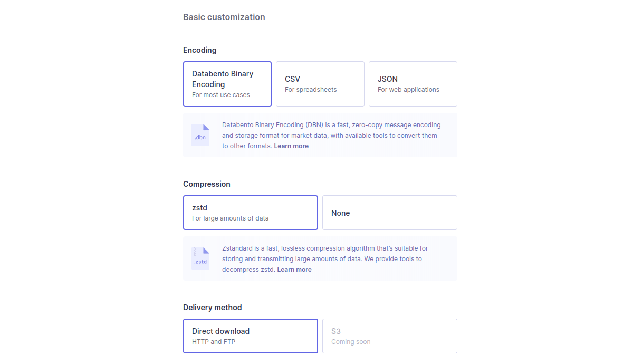Viewport: 633px width, 364px height.
Task: Select Databento Binary Encoding option
Action: [x=227, y=84]
